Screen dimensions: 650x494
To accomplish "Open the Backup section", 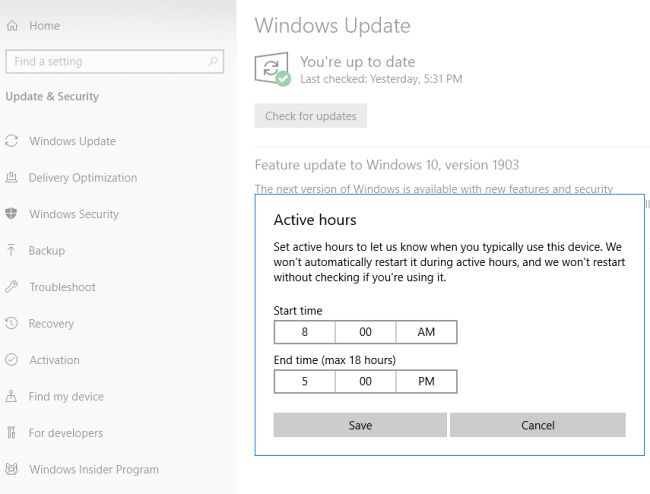I will tap(47, 250).
